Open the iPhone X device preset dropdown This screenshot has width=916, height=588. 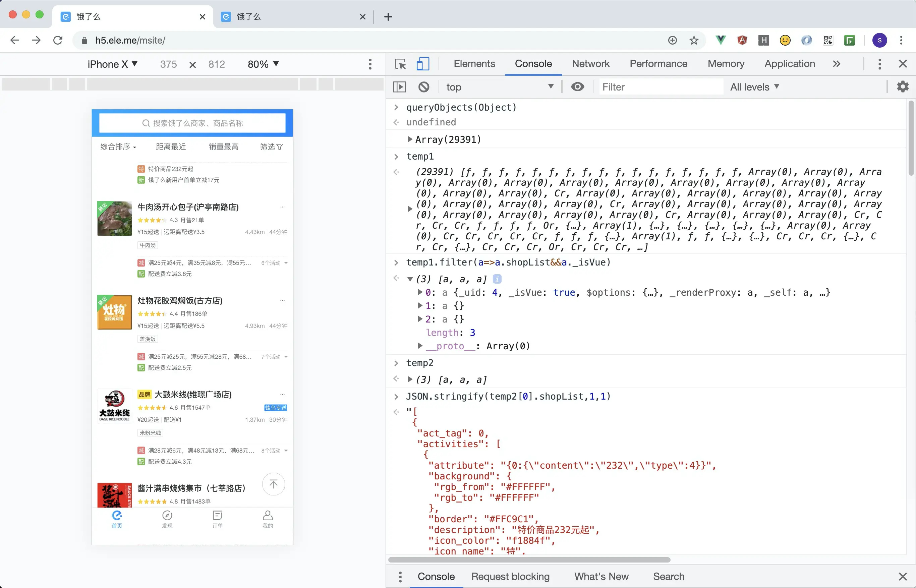coord(112,64)
